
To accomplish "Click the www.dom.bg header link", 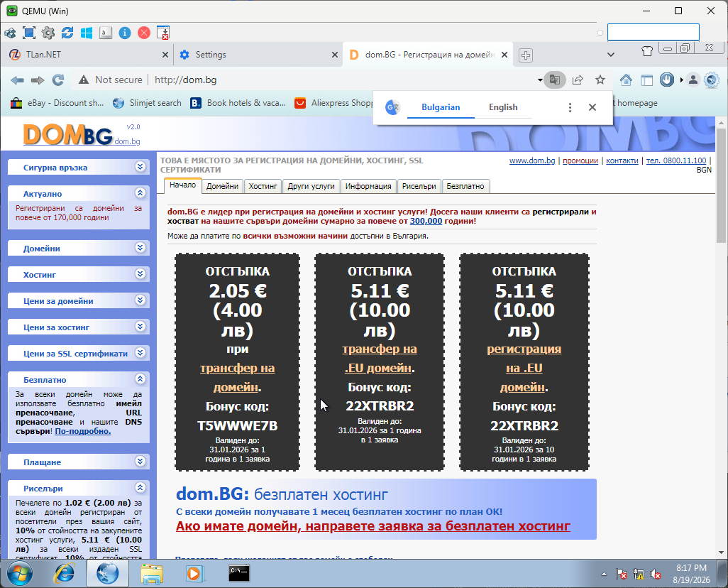I will (532, 160).
